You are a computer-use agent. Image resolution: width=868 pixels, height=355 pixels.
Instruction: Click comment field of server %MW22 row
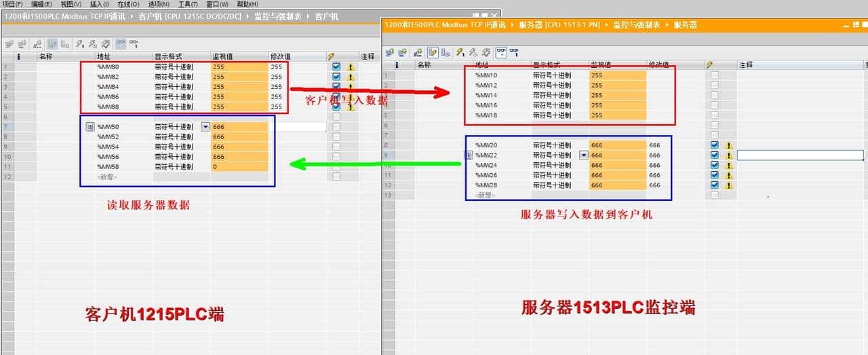click(800, 155)
